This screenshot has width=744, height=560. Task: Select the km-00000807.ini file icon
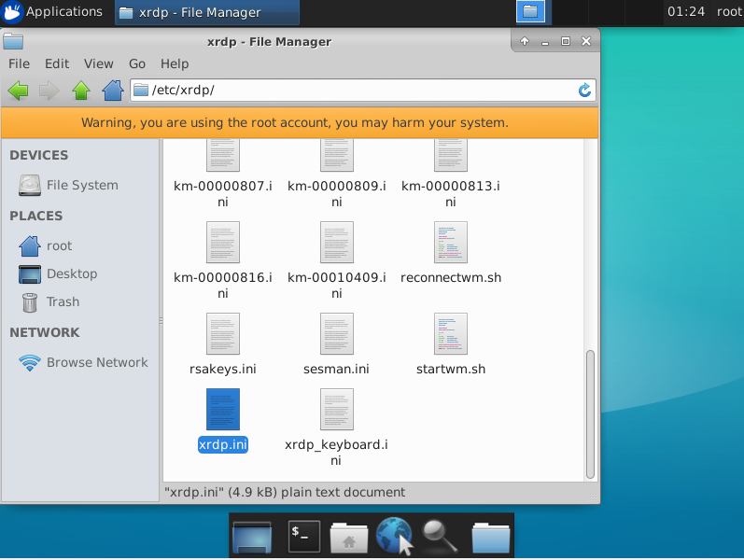coord(223,155)
